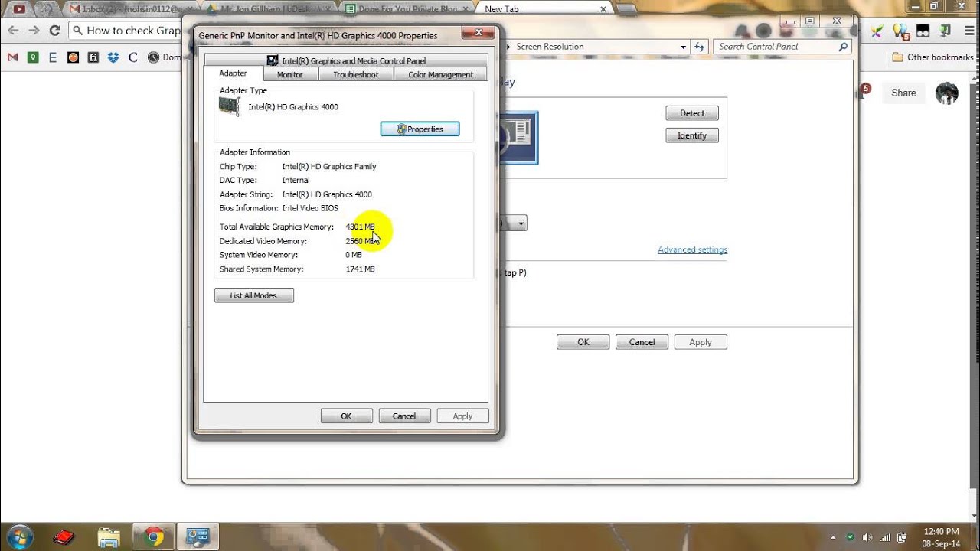Screen dimensions: 980x551
Task: Click the Search Control Panel field
Action: [781, 47]
